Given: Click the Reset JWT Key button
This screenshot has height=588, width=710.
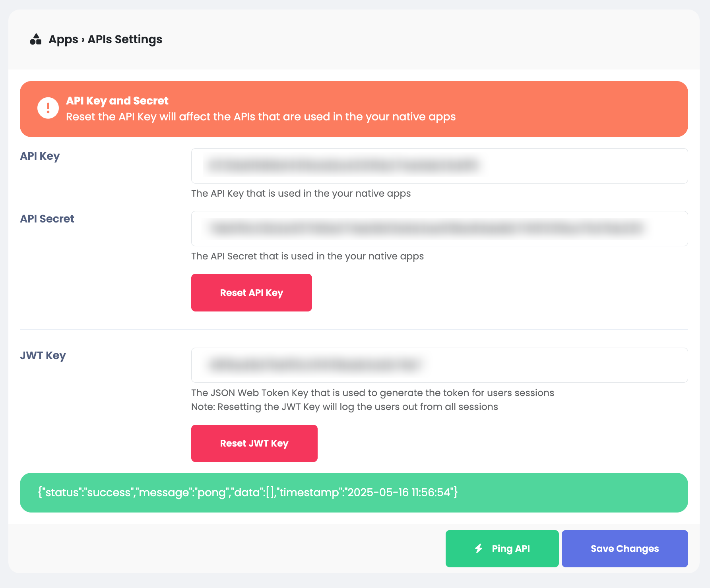Looking at the screenshot, I should click(x=254, y=443).
